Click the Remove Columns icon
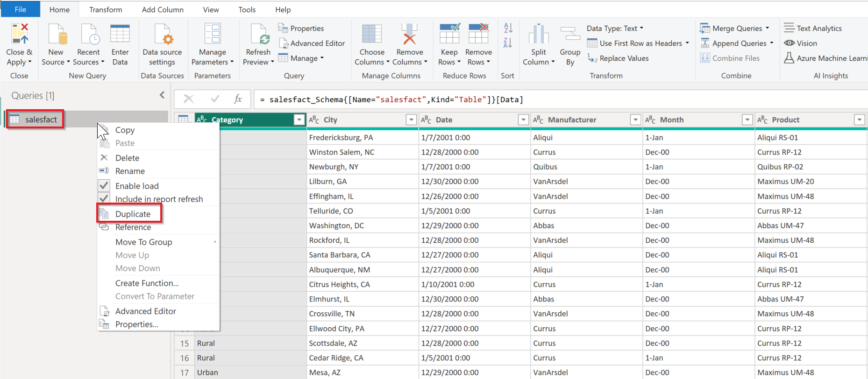The width and height of the screenshot is (868, 379). [x=409, y=34]
